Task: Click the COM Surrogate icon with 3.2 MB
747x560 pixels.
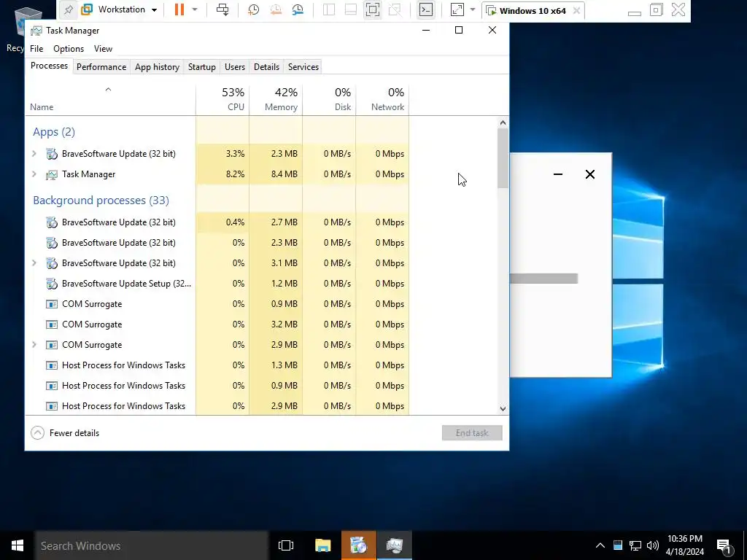Action: pos(52,324)
